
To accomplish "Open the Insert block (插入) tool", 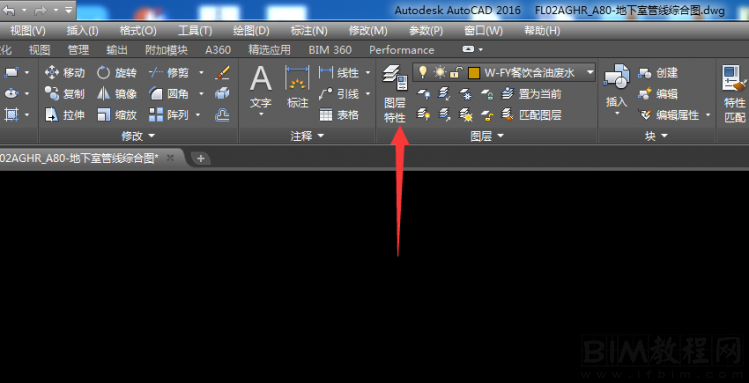I will tap(617, 91).
